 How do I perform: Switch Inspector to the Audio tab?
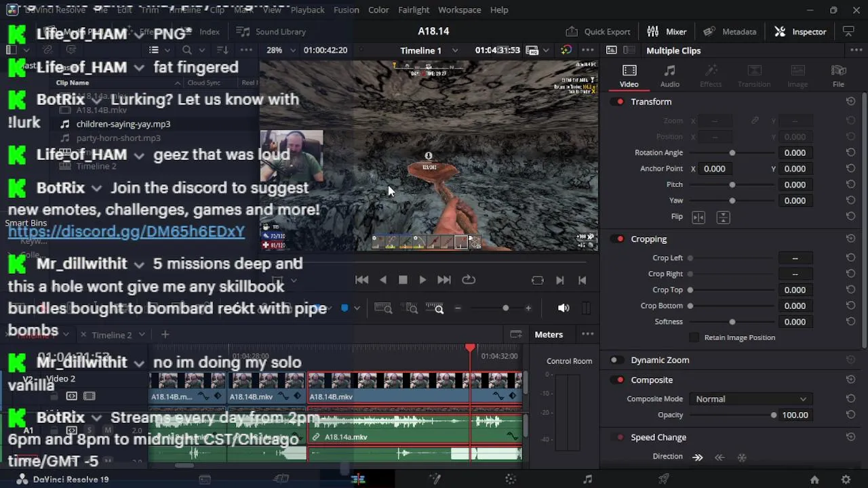(669, 76)
